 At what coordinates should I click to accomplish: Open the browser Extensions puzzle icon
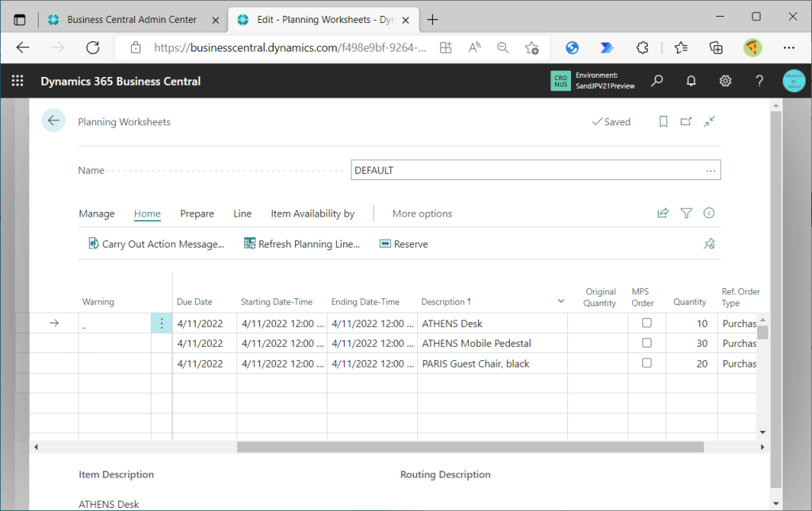coord(642,48)
